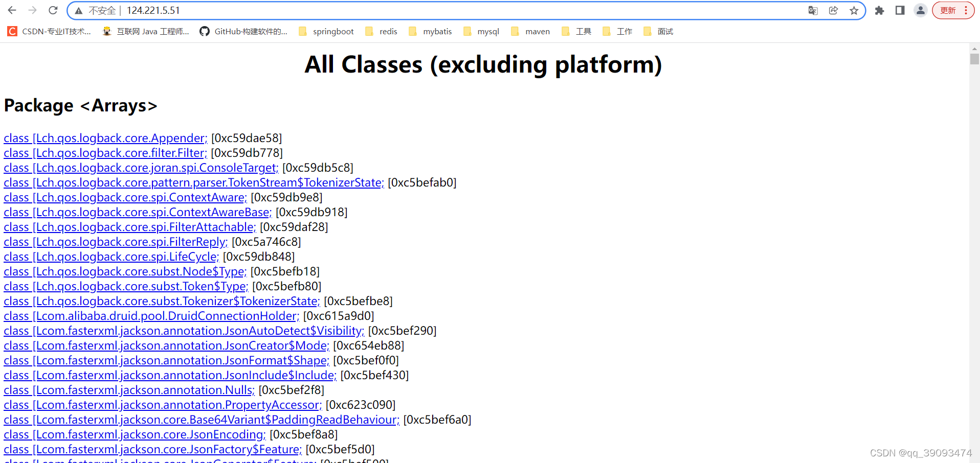Open the joran.spi.ConsoleTarget class link
980x463 pixels.
point(141,168)
